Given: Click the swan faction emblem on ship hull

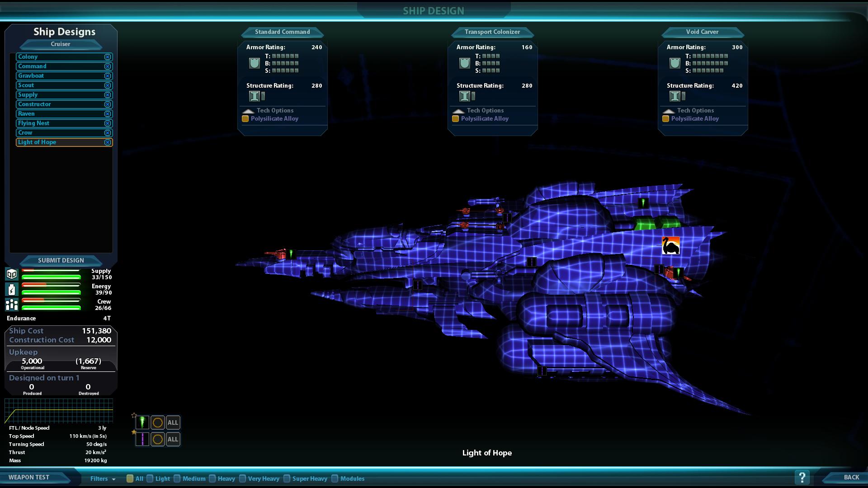Looking at the screenshot, I should (670, 246).
